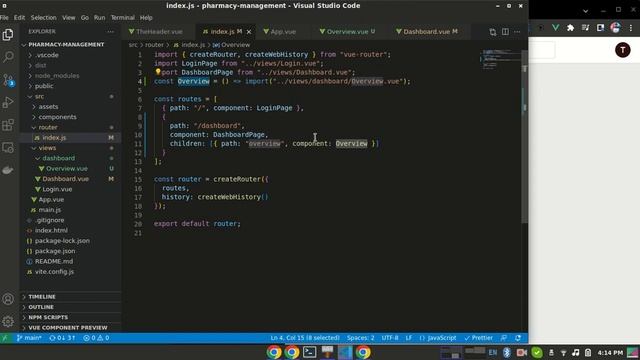Open Chrome three-dot menu
Viewport: 640px width, 360px height.
(631, 28)
